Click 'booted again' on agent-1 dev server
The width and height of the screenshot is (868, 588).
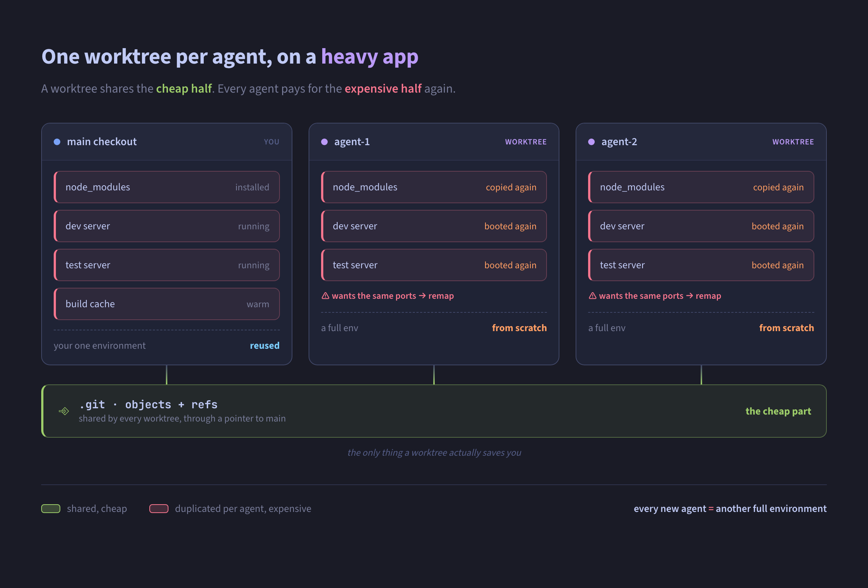point(510,226)
